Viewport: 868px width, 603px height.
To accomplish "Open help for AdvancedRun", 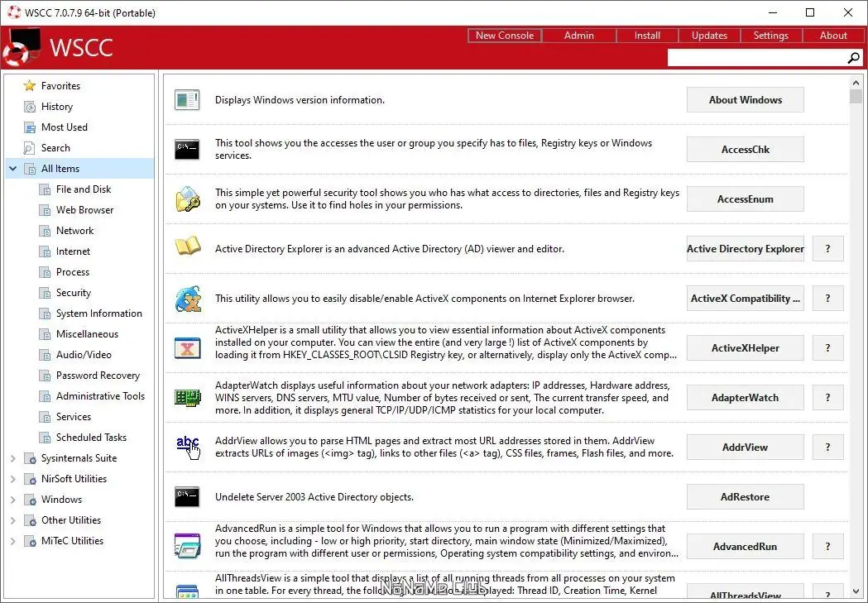I will (x=828, y=547).
